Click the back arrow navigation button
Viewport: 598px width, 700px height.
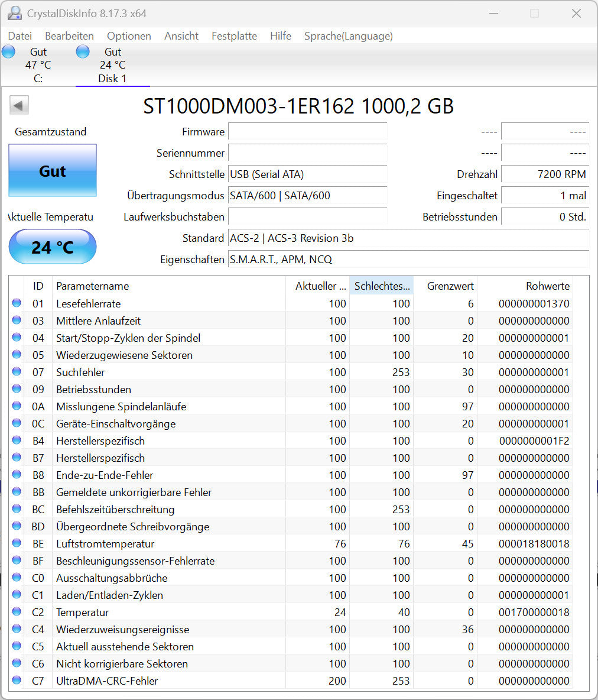18,105
